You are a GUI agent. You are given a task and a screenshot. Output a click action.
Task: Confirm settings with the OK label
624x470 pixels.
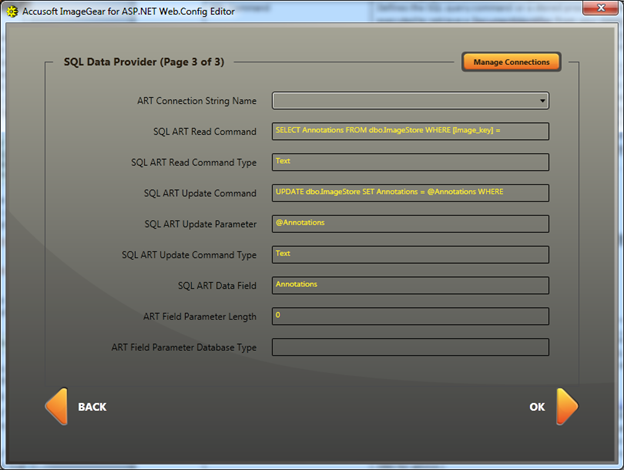tap(537, 407)
